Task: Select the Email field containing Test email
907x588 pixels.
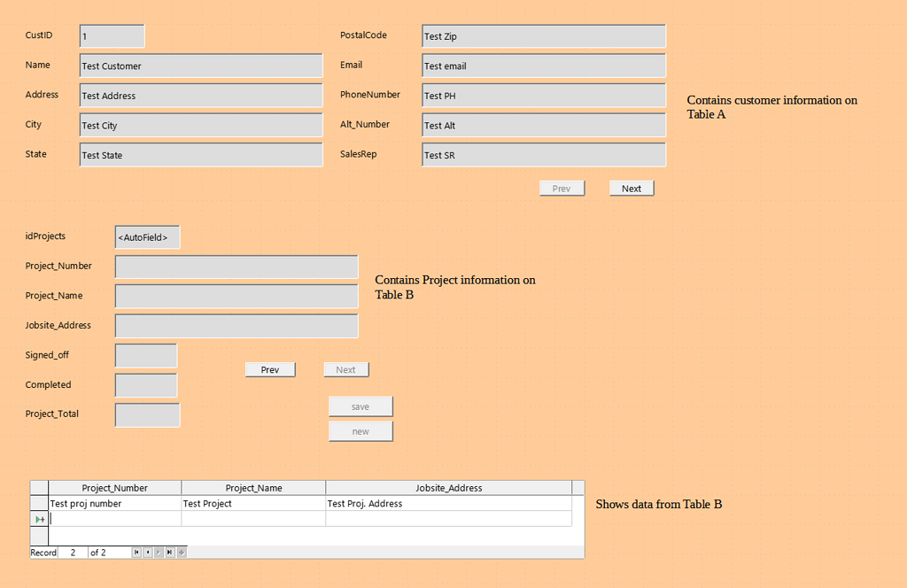Action: click(x=543, y=66)
